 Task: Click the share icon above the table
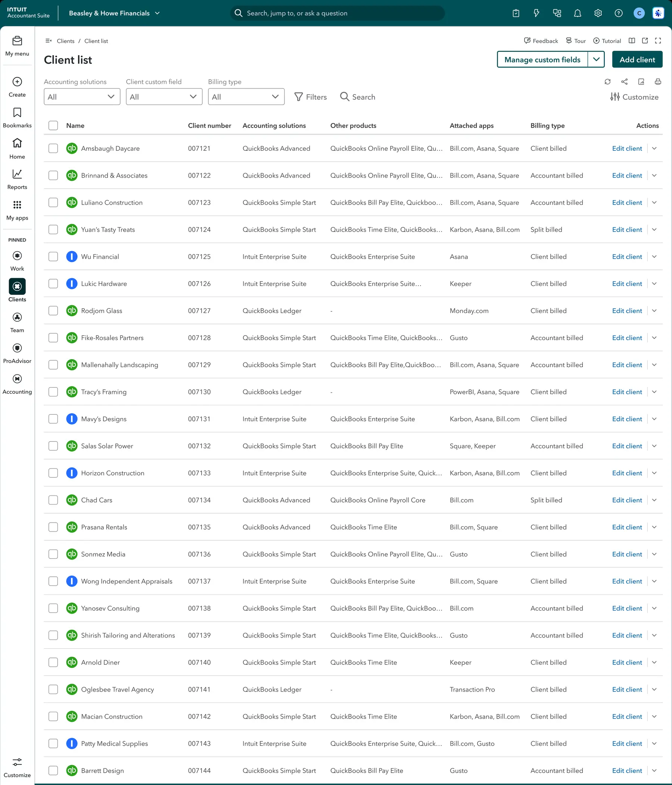[624, 81]
